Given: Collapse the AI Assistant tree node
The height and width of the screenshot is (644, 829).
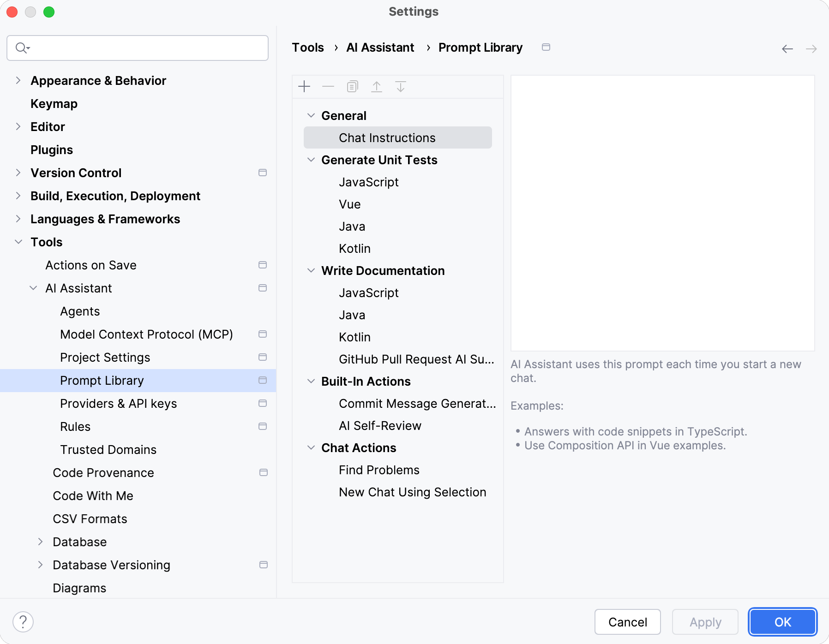Looking at the screenshot, I should click(33, 288).
